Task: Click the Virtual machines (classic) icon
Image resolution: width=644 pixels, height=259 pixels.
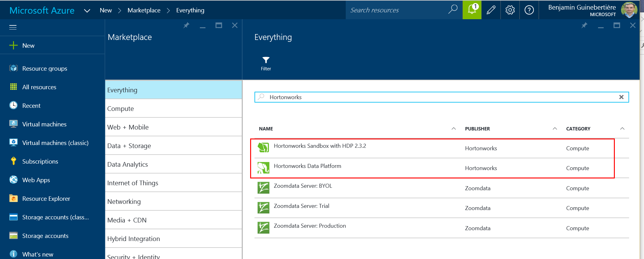Action: point(13,143)
